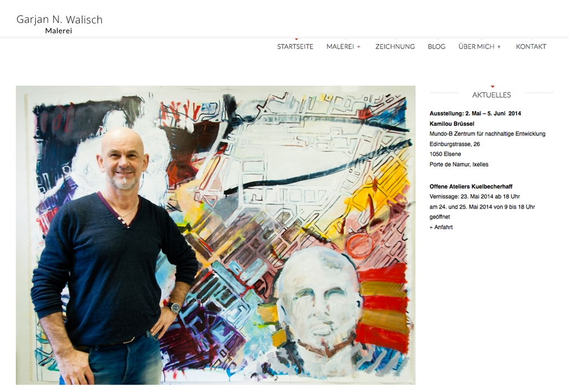Click the red active marker above Startseite
The width and height of the screenshot is (569, 392).
[x=296, y=39]
